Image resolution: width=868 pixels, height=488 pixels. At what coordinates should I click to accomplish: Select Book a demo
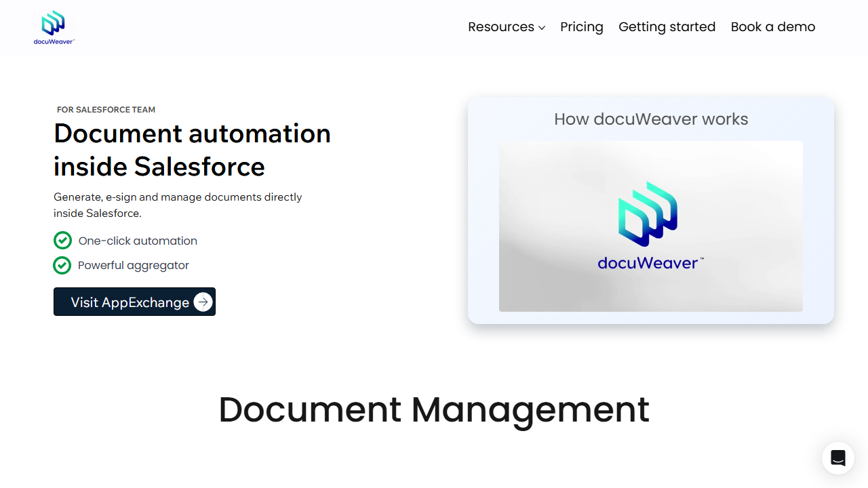pyautogui.click(x=773, y=27)
